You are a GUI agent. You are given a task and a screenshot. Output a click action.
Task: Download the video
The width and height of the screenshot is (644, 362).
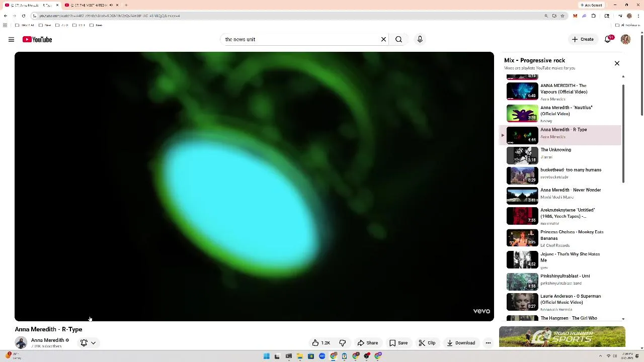tap(461, 343)
